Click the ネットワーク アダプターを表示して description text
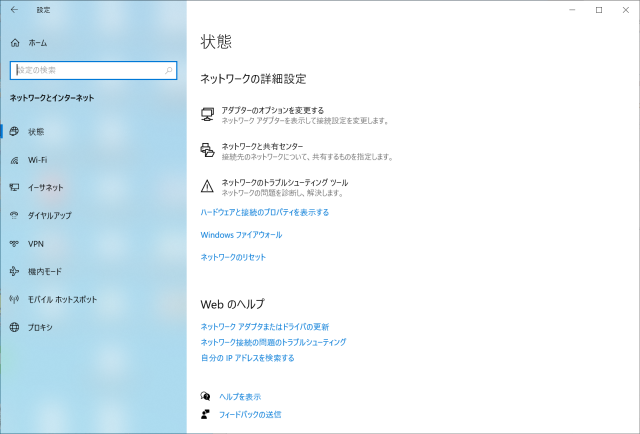The height and width of the screenshot is (434, 640). pyautogui.click(x=305, y=121)
